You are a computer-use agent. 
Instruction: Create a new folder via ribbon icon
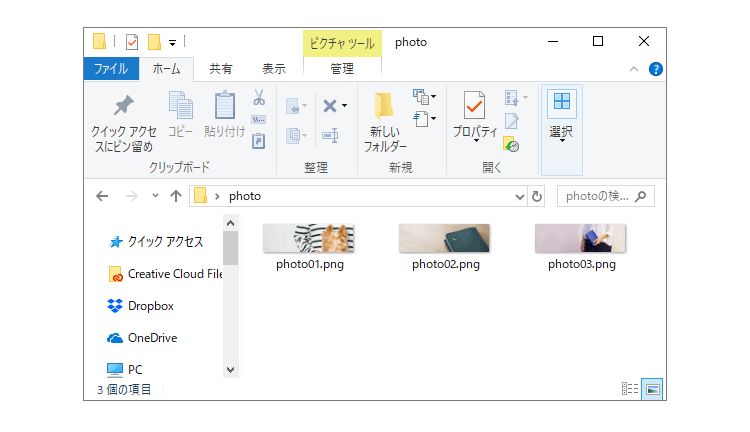384,106
